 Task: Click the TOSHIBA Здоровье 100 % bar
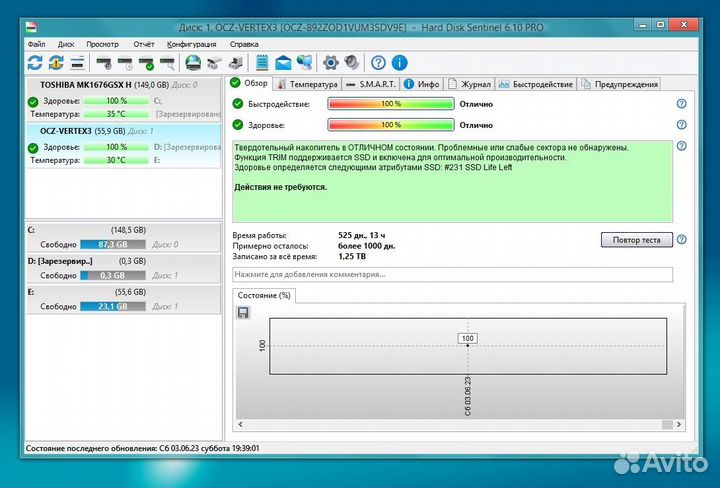coord(116,101)
